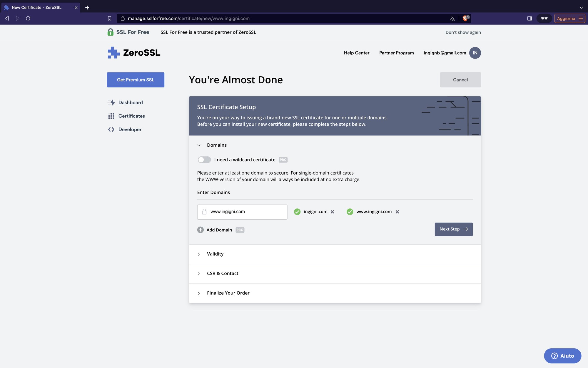
Task: Click the Next Step button
Action: click(454, 229)
